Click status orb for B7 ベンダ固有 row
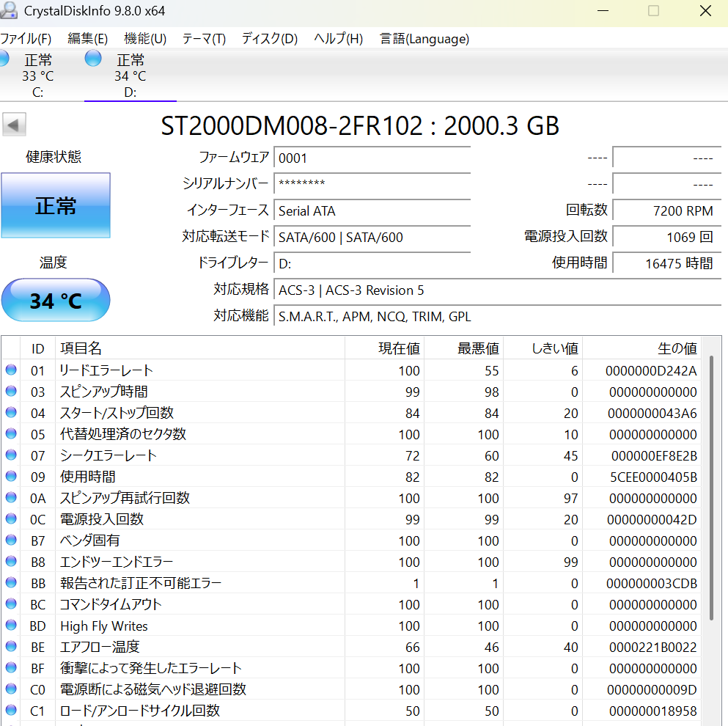The image size is (728, 726). point(11,540)
